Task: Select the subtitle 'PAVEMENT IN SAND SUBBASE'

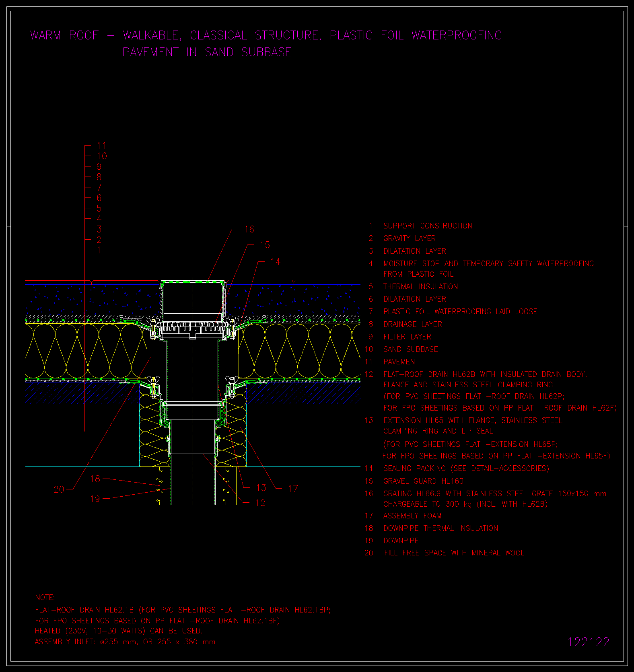Action: 207,52
